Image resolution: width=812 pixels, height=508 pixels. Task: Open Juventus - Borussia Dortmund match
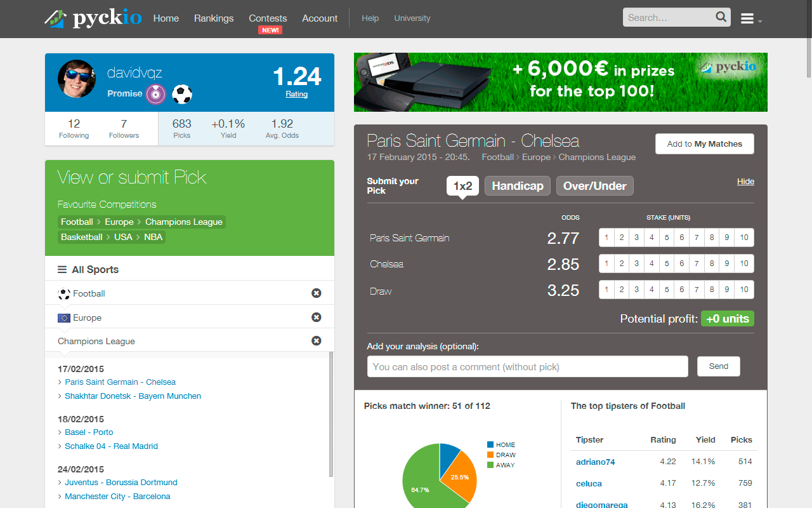point(121,483)
